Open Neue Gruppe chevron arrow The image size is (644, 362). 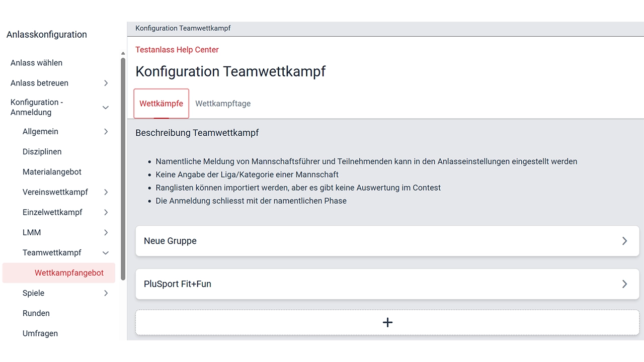coord(624,241)
